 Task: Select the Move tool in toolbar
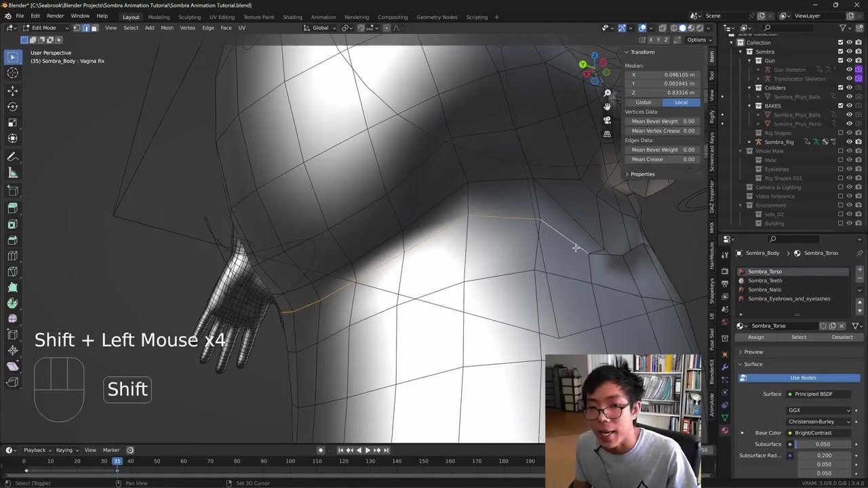coord(12,90)
